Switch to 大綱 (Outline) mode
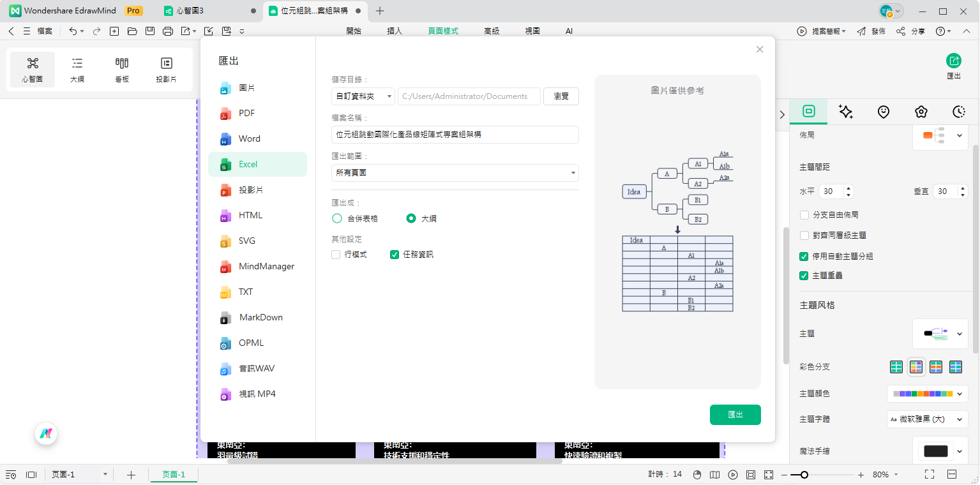This screenshot has height=485, width=980. [77, 69]
